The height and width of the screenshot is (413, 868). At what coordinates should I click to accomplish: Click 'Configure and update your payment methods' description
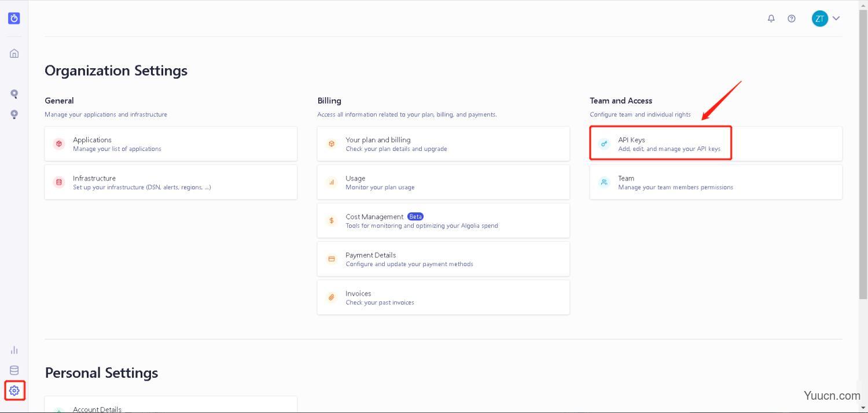[x=409, y=264]
